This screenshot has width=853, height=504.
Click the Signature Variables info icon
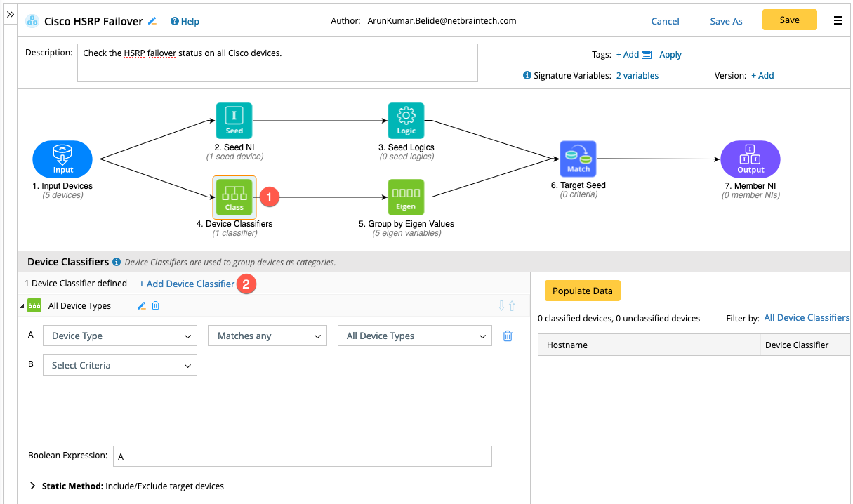point(527,75)
